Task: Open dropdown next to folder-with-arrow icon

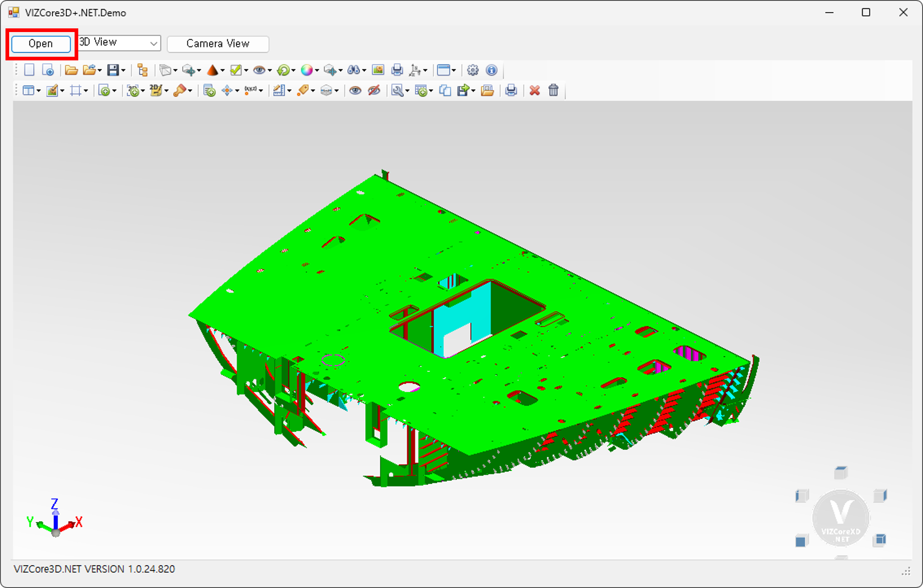Action: coord(100,70)
